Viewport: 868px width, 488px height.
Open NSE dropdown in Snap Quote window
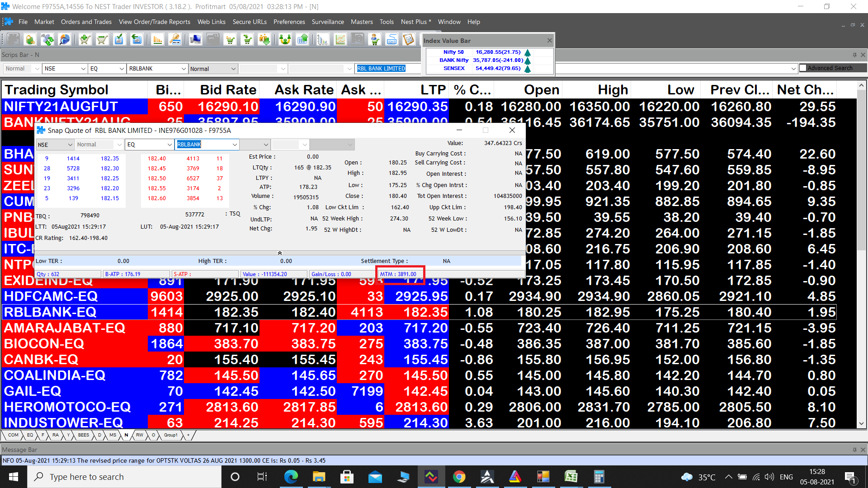coord(70,145)
